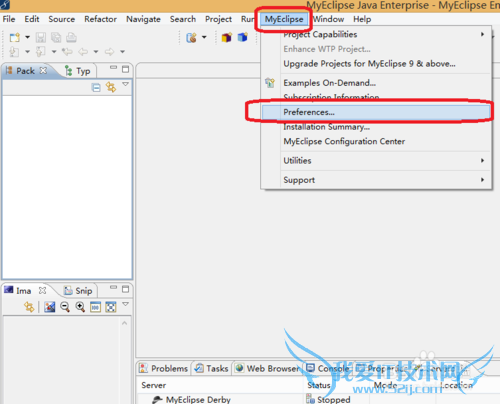Switch to the Snip tab
The width and height of the screenshot is (500, 404).
tap(79, 291)
